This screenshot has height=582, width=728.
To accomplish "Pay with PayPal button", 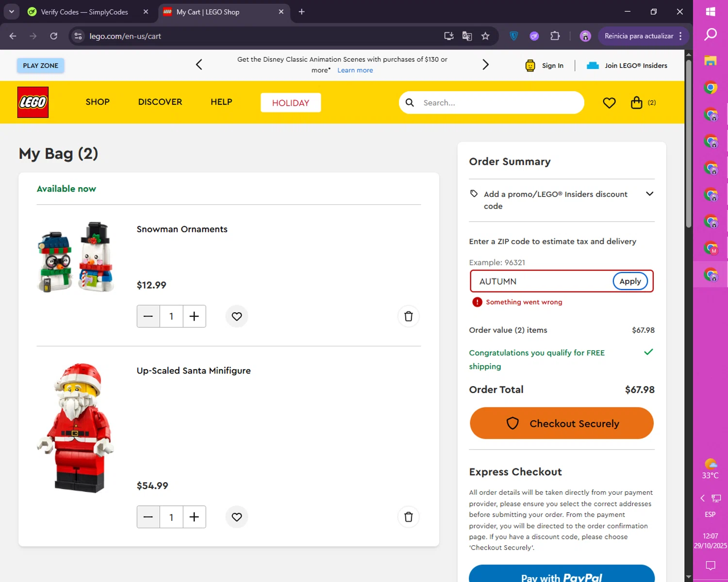I will pyautogui.click(x=562, y=574).
